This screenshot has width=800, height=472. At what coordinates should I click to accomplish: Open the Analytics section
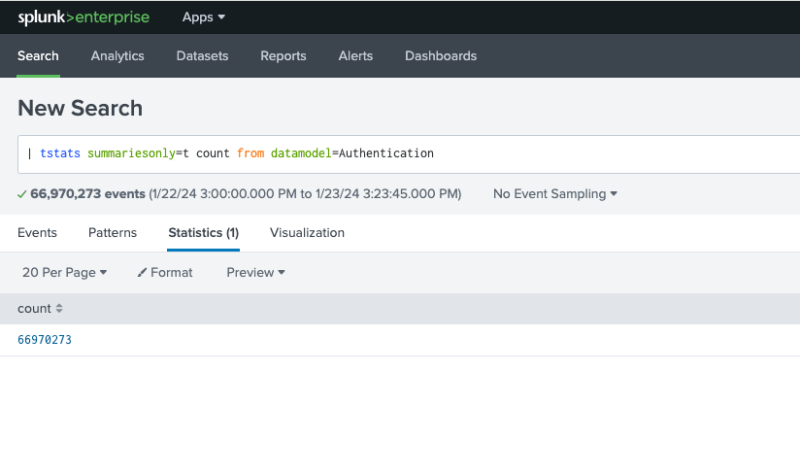[117, 56]
